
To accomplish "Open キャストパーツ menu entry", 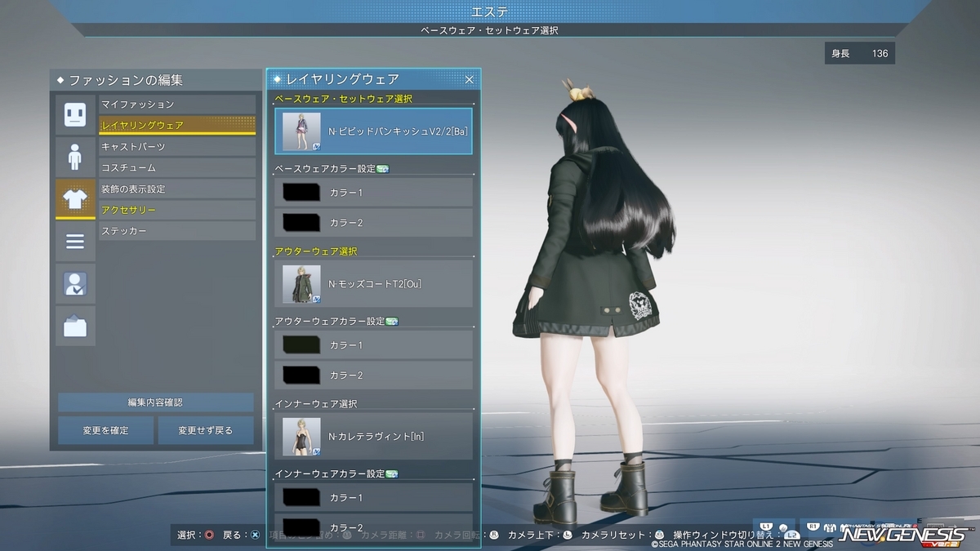I will pos(177,147).
